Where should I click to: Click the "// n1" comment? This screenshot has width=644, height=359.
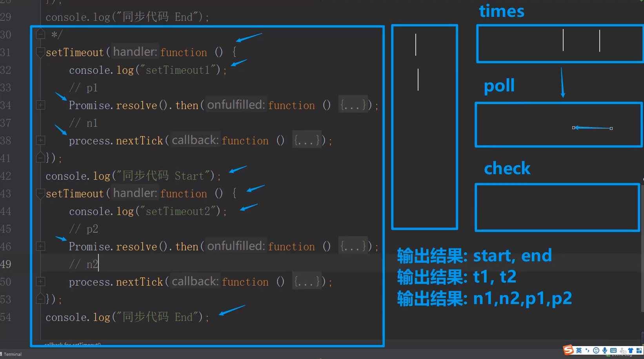pyautogui.click(x=84, y=123)
